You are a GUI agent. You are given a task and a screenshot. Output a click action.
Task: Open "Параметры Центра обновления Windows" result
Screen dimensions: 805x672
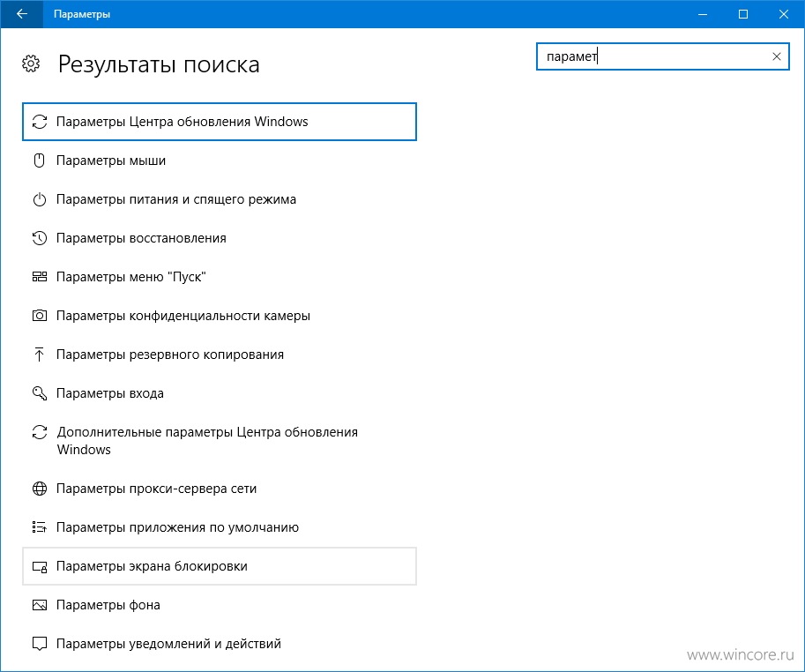(x=220, y=122)
